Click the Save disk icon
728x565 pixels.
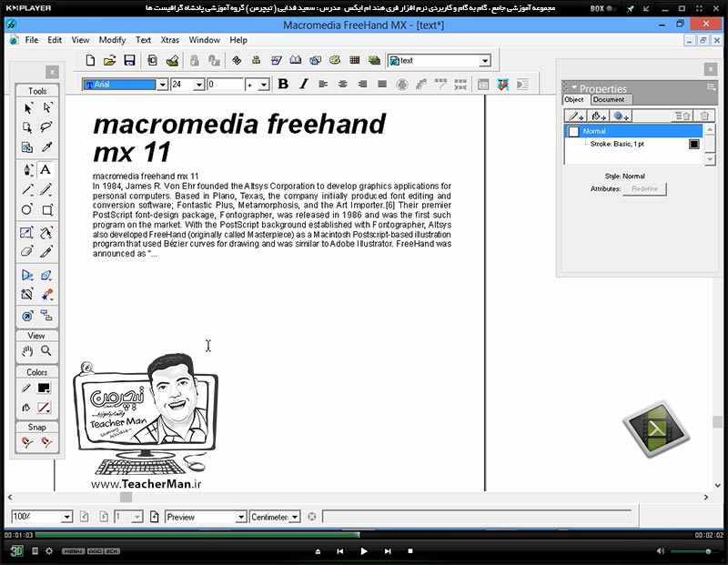point(129,60)
